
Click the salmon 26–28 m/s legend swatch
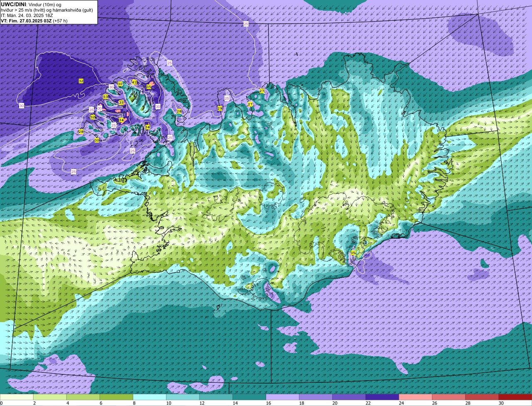point(449,397)
